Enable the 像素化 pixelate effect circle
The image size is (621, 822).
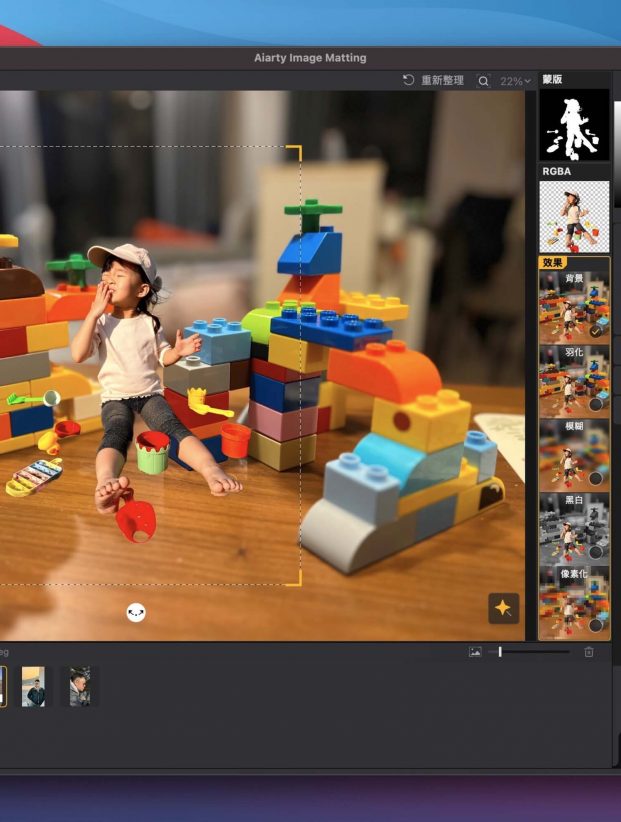point(596,625)
